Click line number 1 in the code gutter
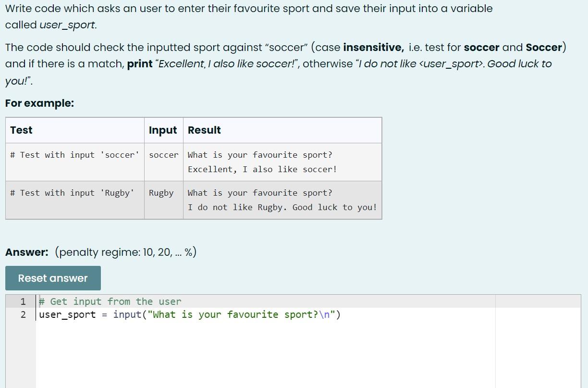This screenshot has width=588, height=388. point(23,301)
